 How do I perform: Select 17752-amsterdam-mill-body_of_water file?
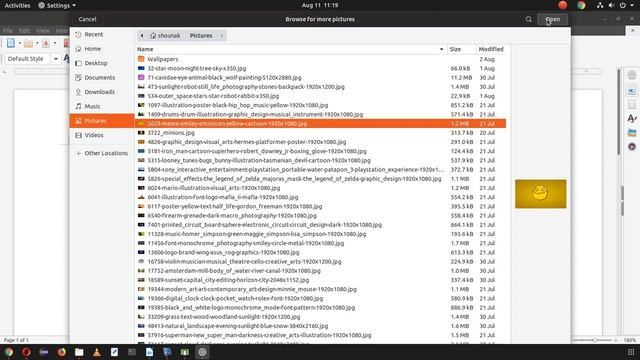click(320, 271)
